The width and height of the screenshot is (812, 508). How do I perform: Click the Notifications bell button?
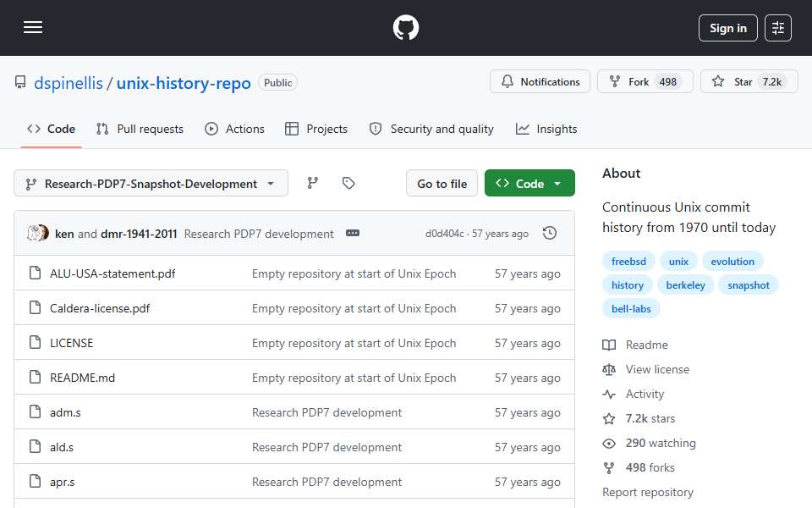point(540,82)
